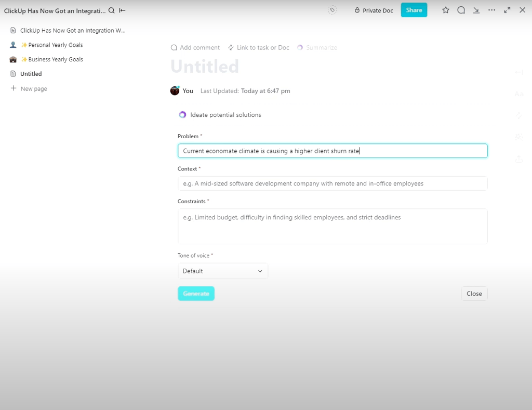Image resolution: width=532 pixels, height=410 pixels.
Task: Click the typography Aa icon on right rail
Action: pyautogui.click(x=519, y=94)
